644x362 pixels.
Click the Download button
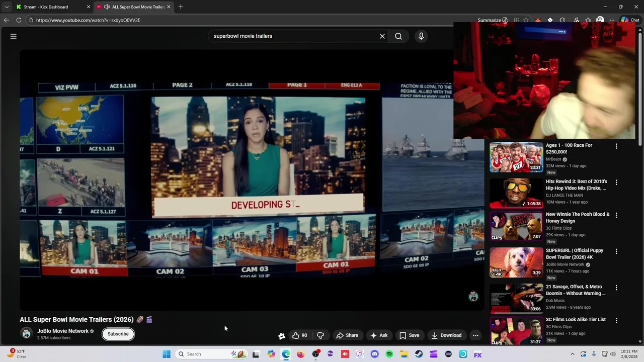[446, 335]
